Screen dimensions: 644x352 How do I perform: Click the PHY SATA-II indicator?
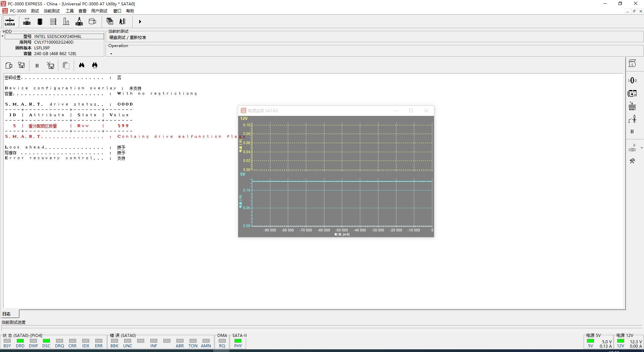click(238, 343)
